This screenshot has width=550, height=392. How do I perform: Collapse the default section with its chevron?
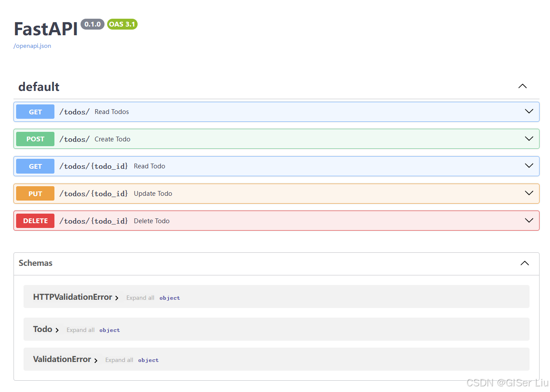522,86
